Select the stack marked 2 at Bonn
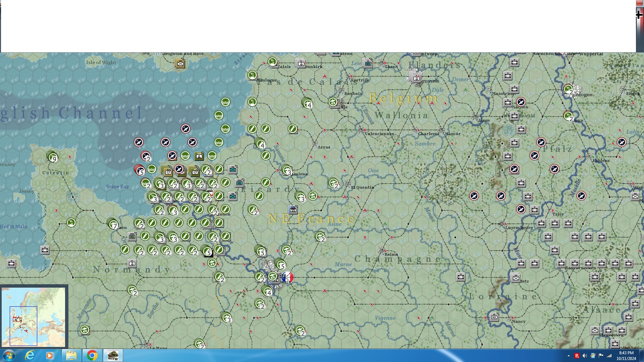644x362 pixels. (x=569, y=116)
